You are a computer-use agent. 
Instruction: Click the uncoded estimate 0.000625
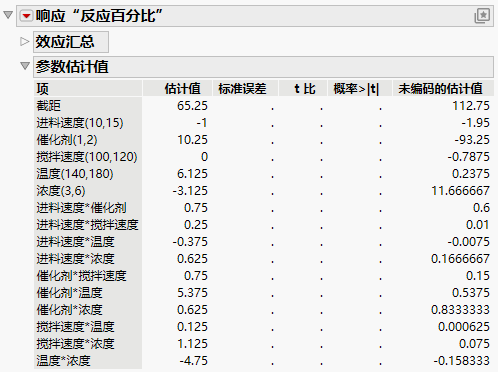click(x=464, y=327)
